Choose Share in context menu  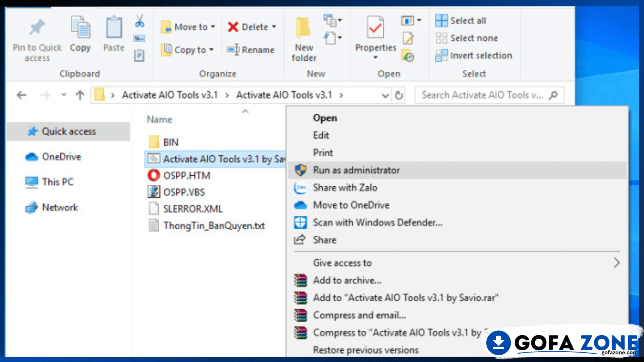click(x=458, y=240)
